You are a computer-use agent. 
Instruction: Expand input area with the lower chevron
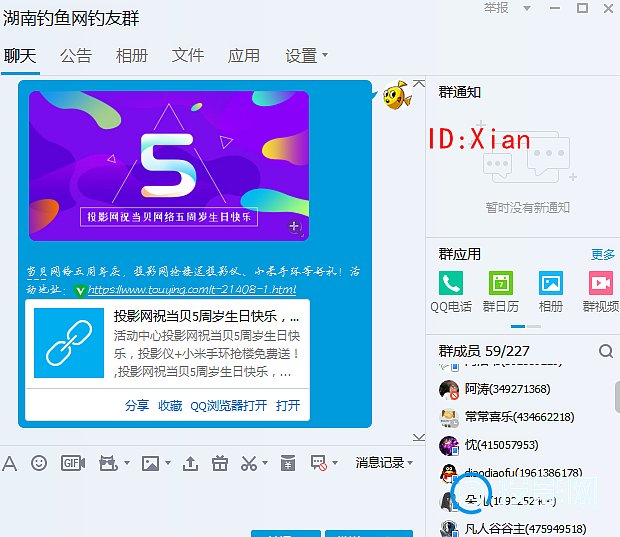[x=419, y=437]
